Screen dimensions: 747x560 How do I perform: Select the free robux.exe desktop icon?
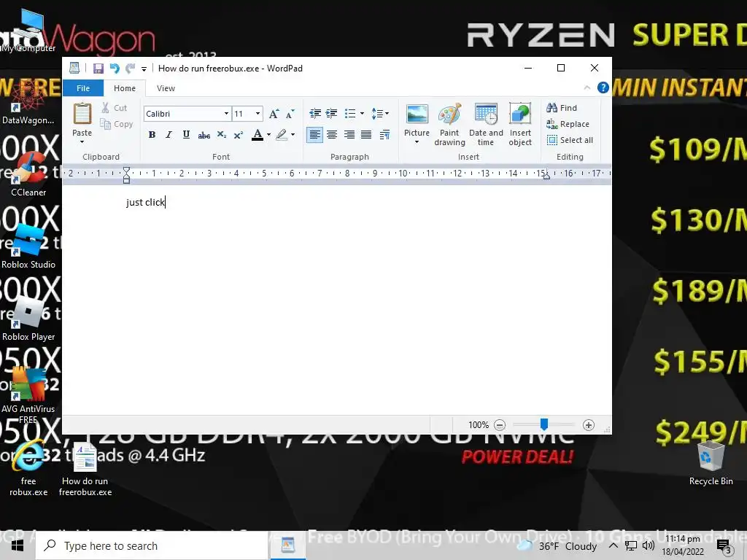point(28,469)
